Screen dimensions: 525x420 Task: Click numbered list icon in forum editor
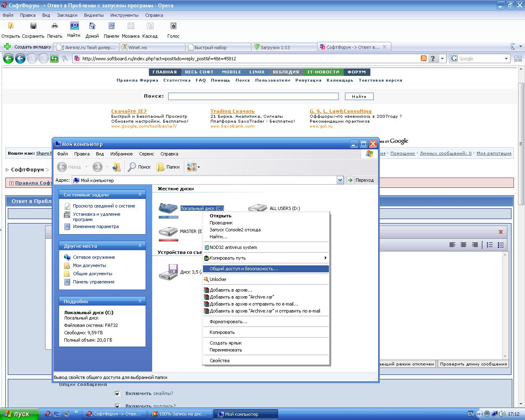(x=489, y=245)
